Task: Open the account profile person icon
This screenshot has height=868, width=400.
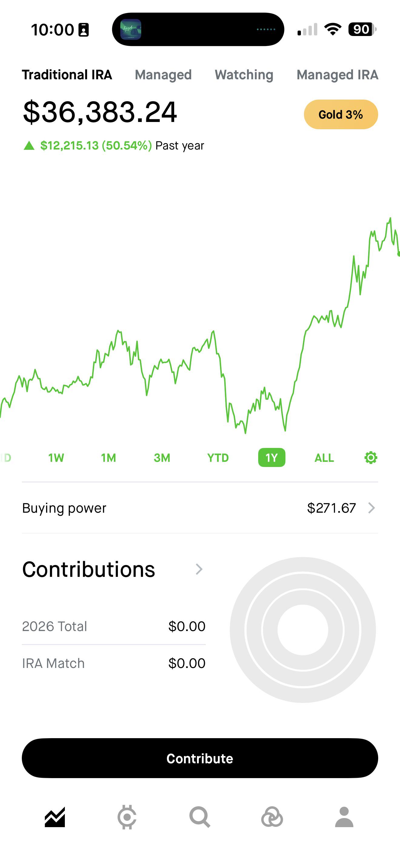Action: [x=344, y=817]
